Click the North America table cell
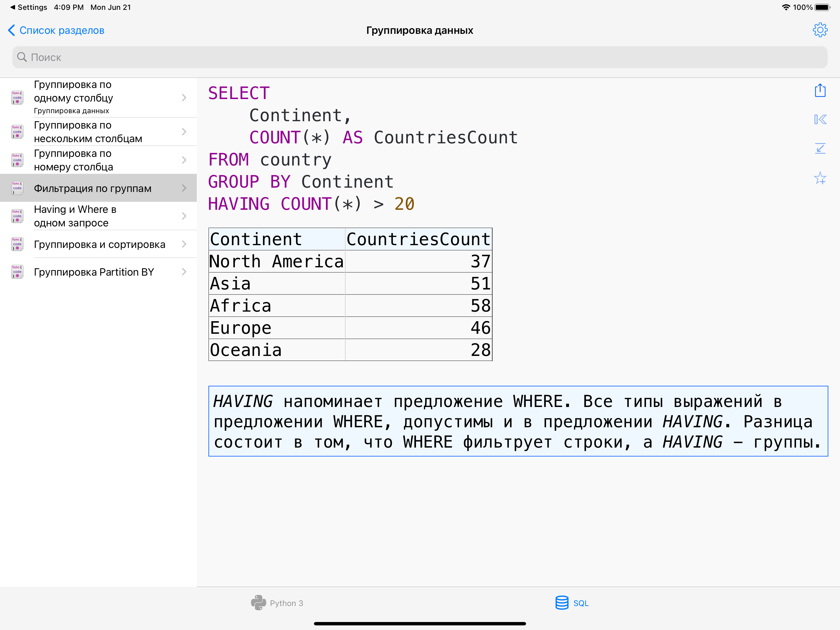Image resolution: width=840 pixels, height=630 pixels. pyautogui.click(x=277, y=261)
